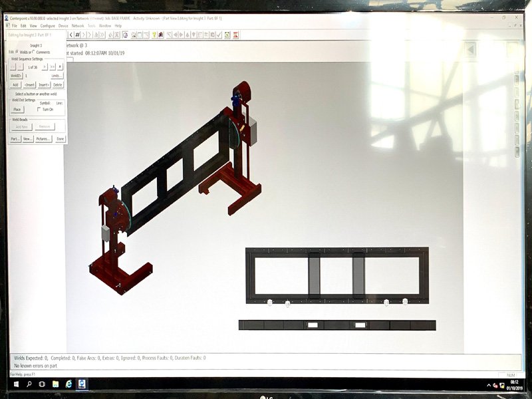The height and width of the screenshot is (399, 532).
Task: Click the 'Insert>' button
Action: coord(44,85)
